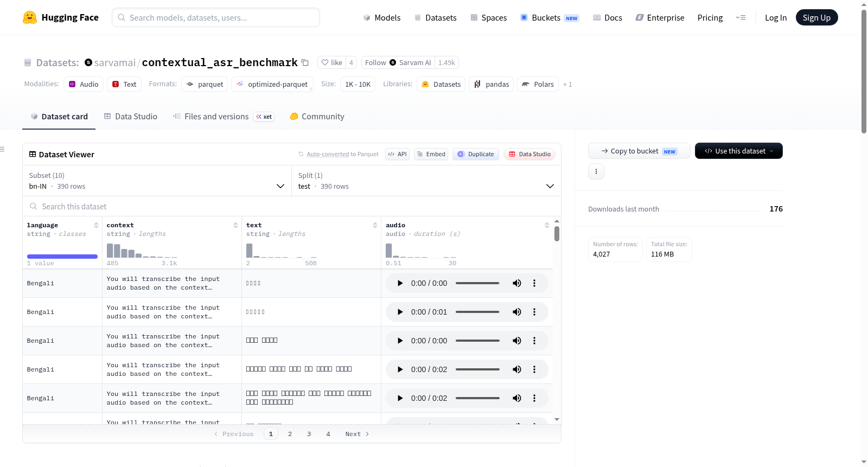
Task: Go to page 4 of the viewer
Action: pos(328,434)
